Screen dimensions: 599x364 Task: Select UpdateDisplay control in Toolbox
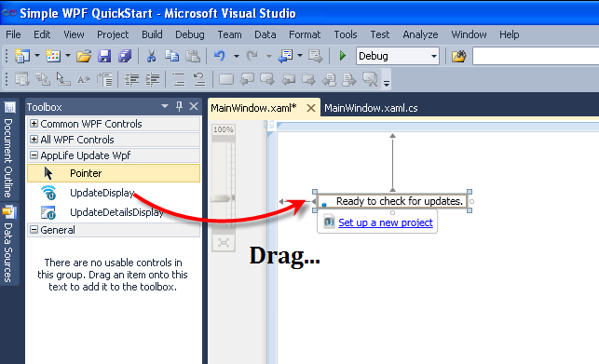102,193
